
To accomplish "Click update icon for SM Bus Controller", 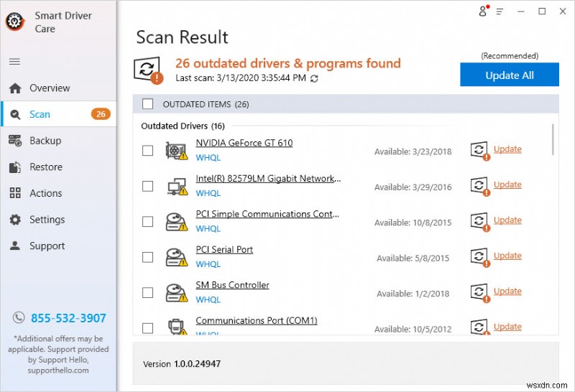I will coord(480,292).
